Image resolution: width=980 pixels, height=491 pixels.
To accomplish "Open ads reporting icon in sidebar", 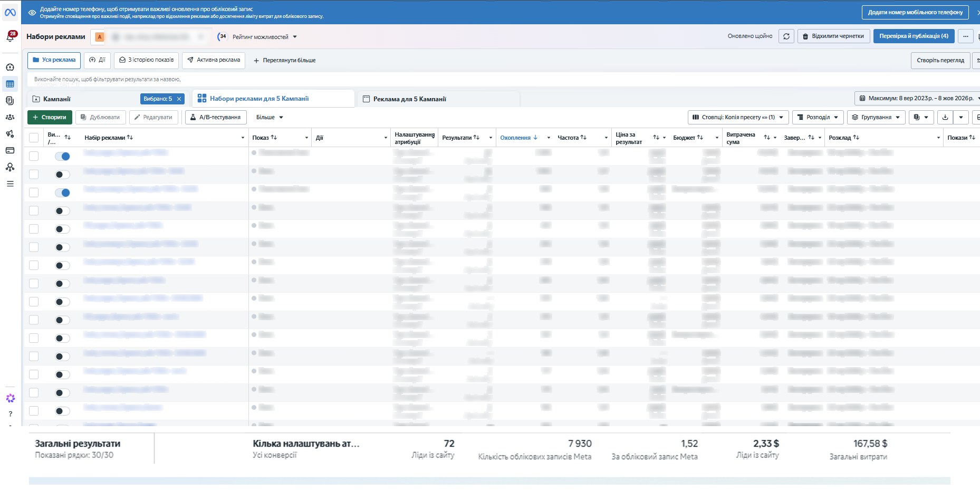I will click(x=10, y=100).
